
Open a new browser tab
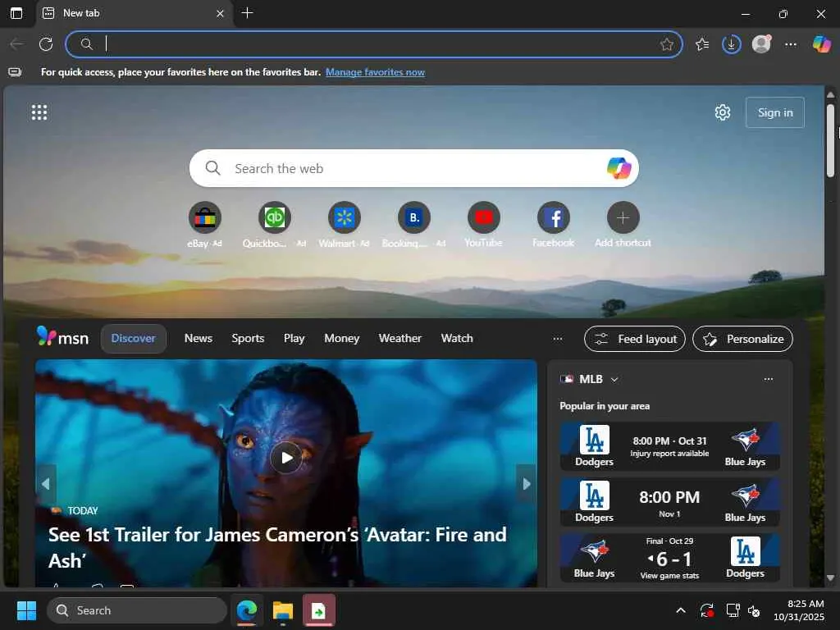247,13
